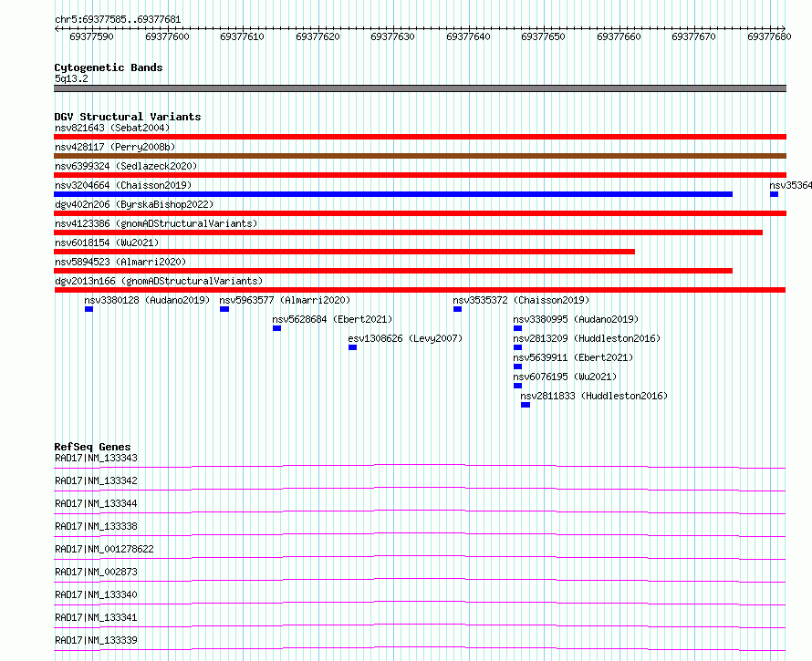Select the long blue nsv3204664 bar
Image resolution: width=812 pixels, height=661 pixels.
tap(393, 194)
